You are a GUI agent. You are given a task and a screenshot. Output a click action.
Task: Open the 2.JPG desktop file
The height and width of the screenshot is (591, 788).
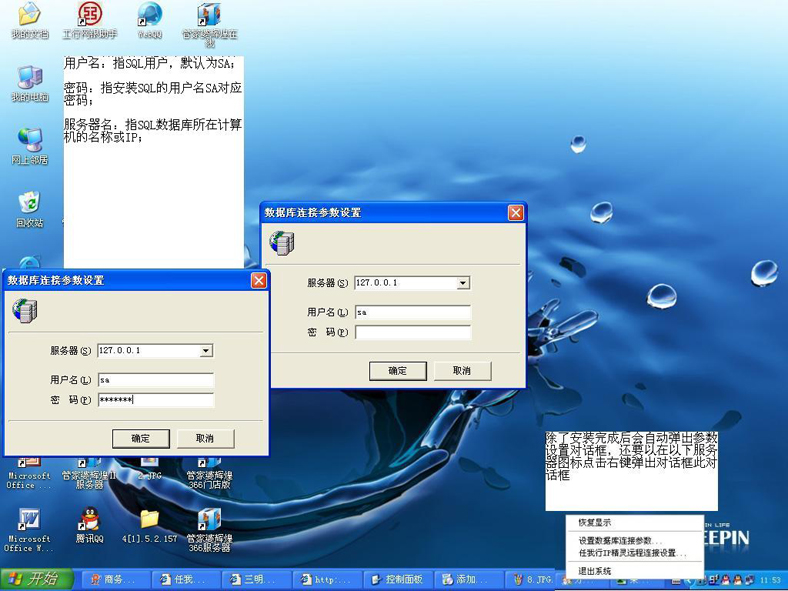tap(150, 469)
